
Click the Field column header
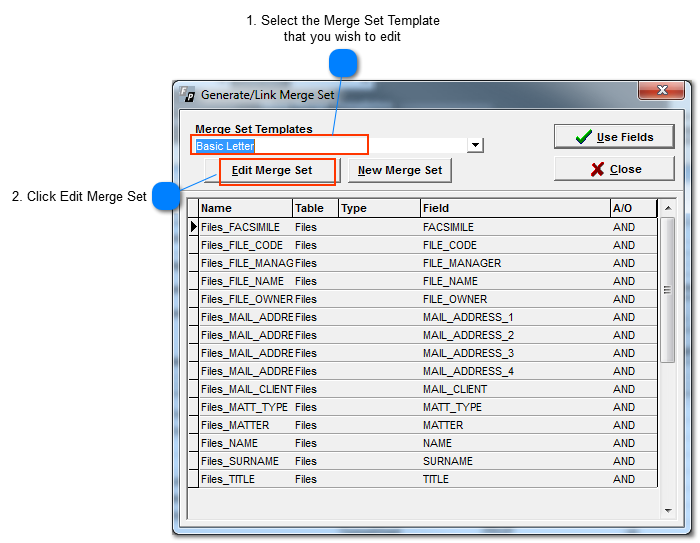514,209
